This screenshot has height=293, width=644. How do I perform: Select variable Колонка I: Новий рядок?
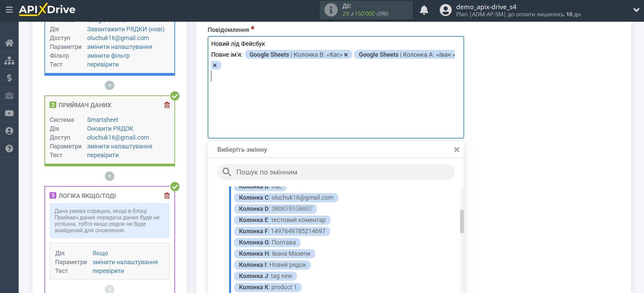(x=272, y=265)
